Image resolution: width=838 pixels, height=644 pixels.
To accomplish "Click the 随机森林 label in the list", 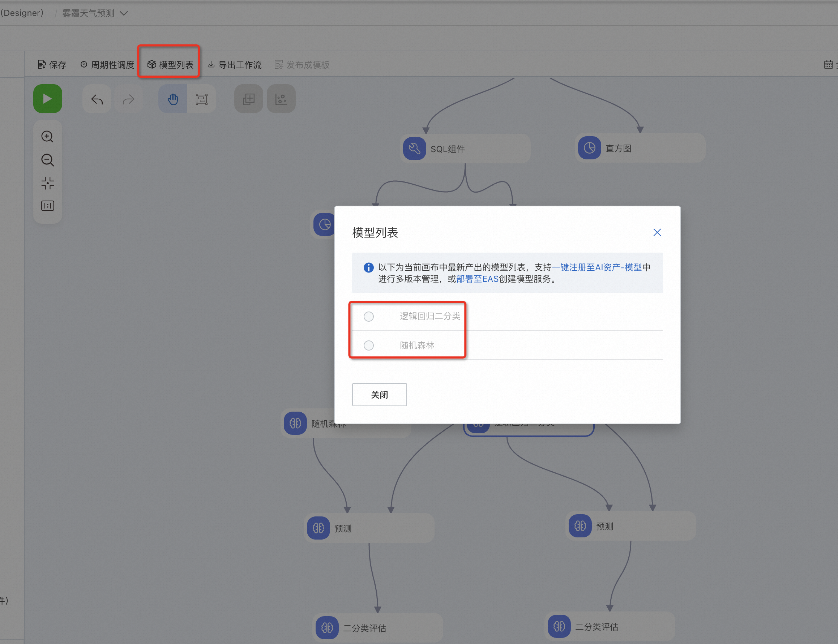I will point(417,345).
